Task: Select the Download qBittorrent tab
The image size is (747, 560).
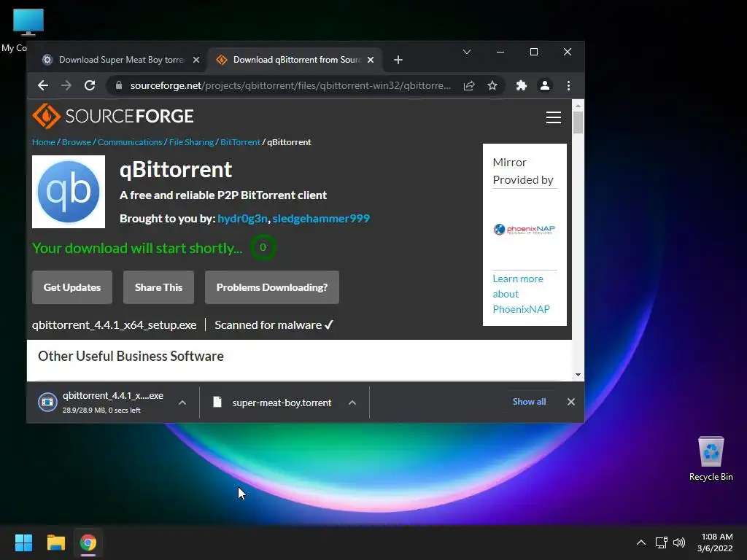Action: coord(295,60)
